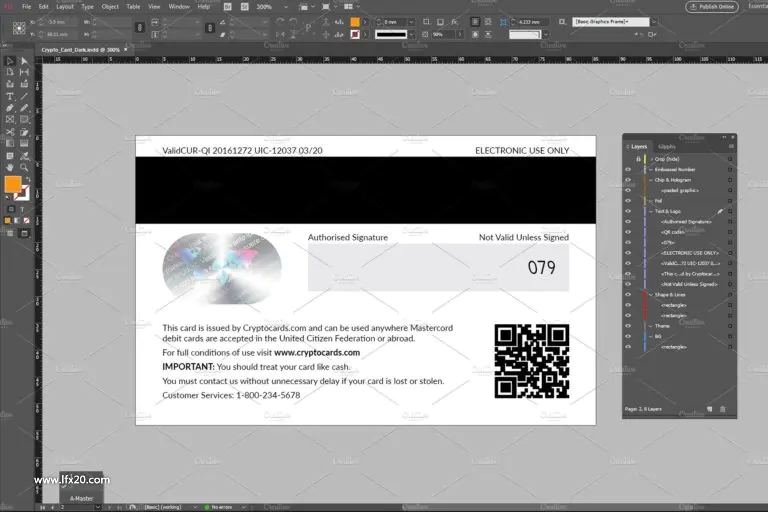Select the <Authorised Signature> layer item
Screen dimensions: 768x512
[686, 222]
